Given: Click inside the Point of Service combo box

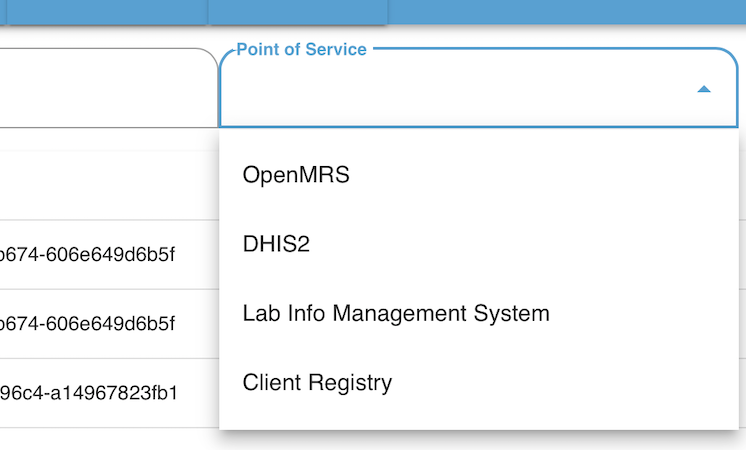Looking at the screenshot, I should tap(478, 88).
